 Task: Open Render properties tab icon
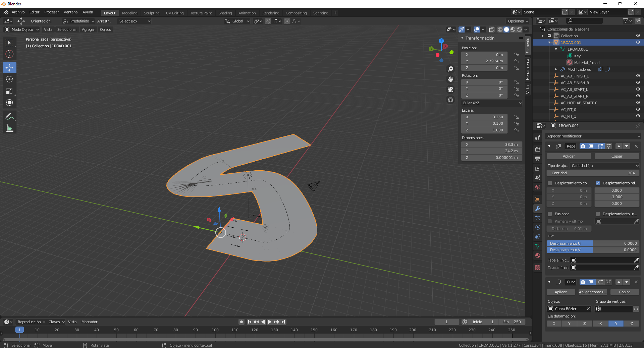pos(538,149)
